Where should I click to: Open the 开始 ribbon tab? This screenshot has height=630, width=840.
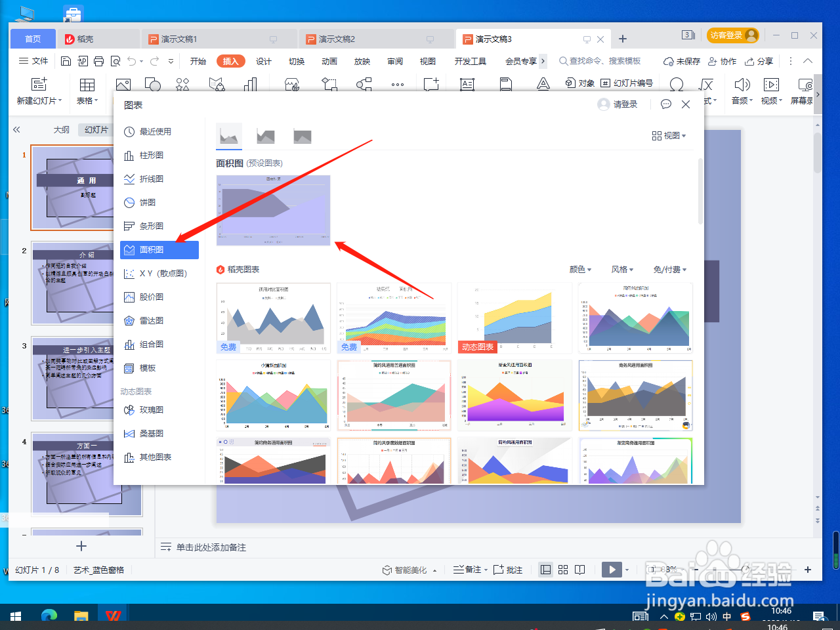click(x=198, y=61)
